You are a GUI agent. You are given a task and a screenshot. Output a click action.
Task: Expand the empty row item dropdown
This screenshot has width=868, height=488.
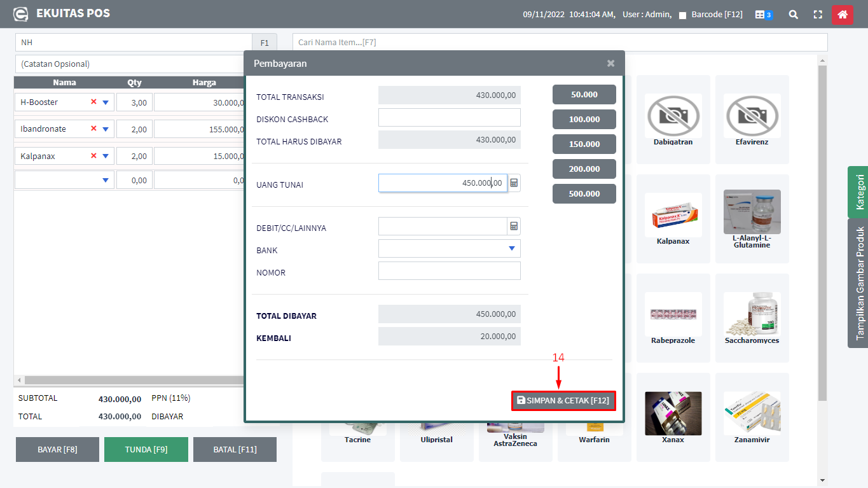tap(106, 181)
